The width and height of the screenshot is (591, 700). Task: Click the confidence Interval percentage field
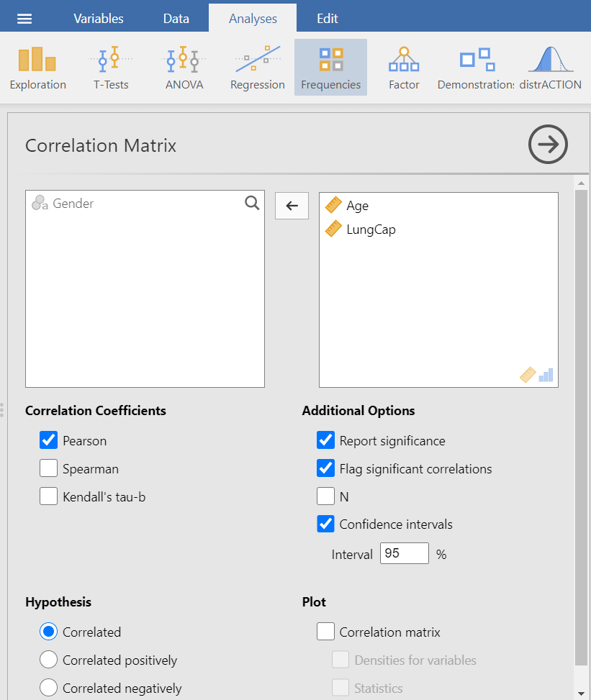pos(404,554)
